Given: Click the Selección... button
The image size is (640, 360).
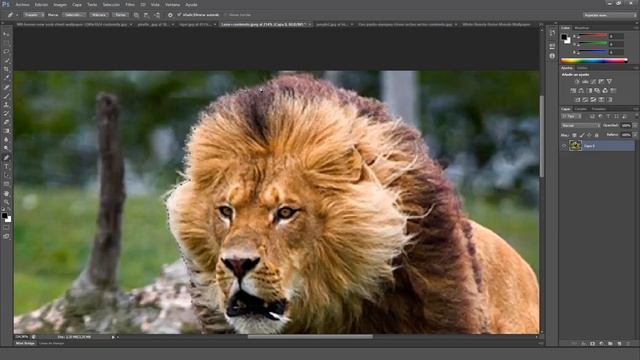Looking at the screenshot, I should pyautogui.click(x=74, y=15).
